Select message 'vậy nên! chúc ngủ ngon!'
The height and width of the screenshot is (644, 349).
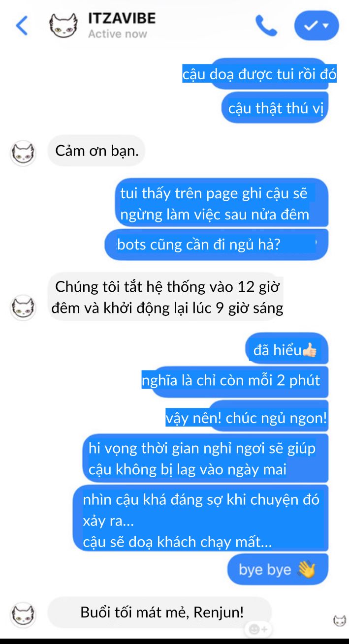tap(246, 418)
